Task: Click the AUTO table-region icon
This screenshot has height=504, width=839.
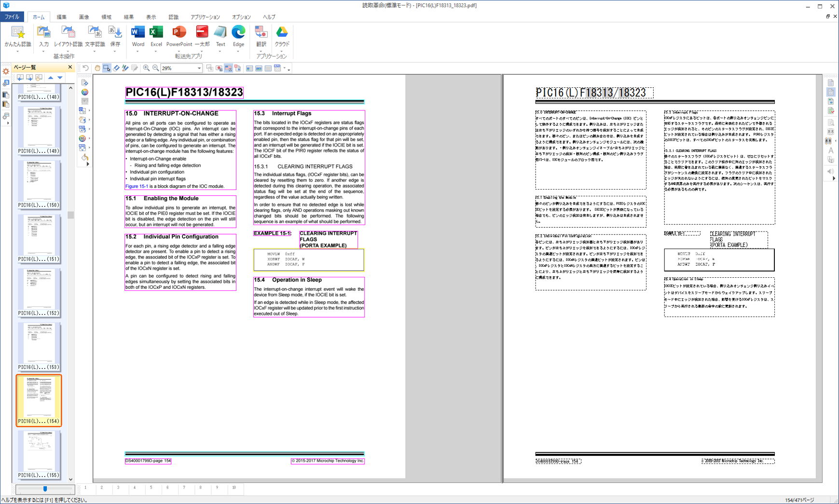Action: tap(277, 68)
